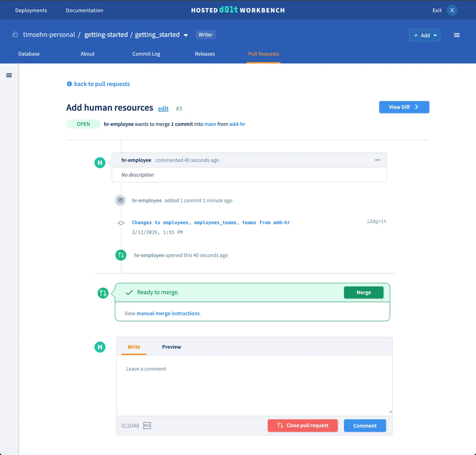View manual merge instructions link
Screen dimensions: 476x455
[x=168, y=313]
